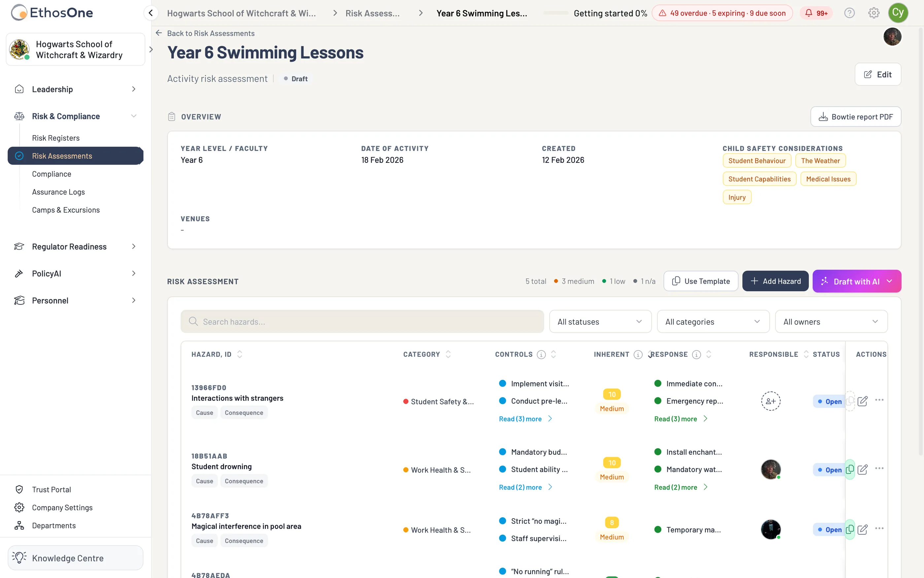This screenshot has height=578, width=924.
Task: Open the 49 overdue alerts badge
Action: [722, 13]
